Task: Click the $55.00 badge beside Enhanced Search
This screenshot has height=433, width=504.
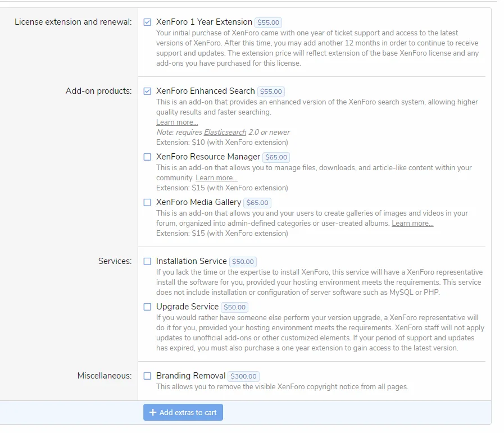Action: (271, 92)
